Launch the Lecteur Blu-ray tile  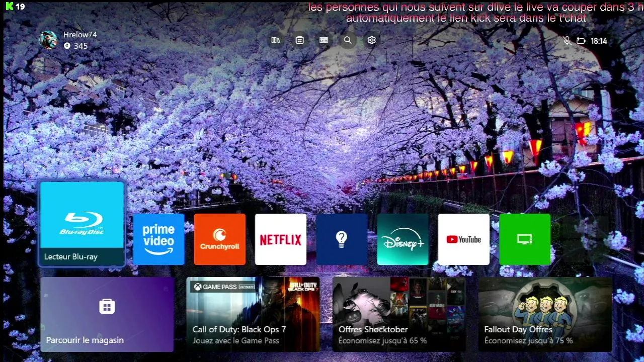pos(82,224)
